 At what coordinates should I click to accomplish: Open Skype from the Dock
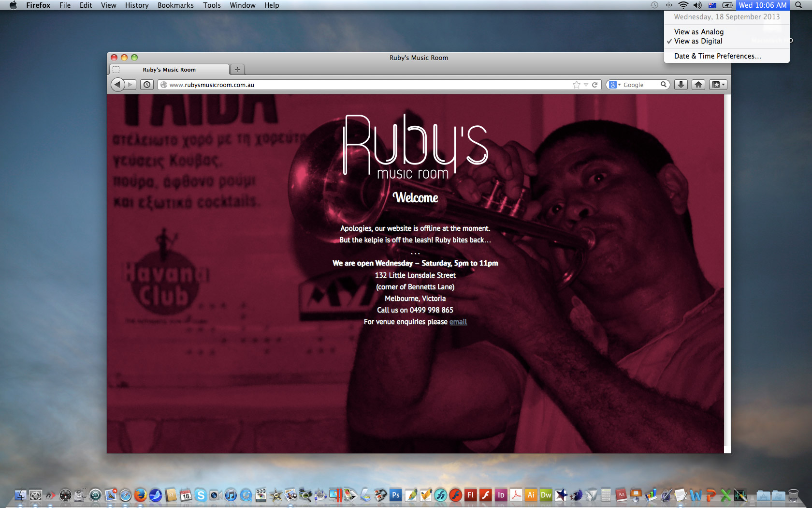tap(201, 495)
